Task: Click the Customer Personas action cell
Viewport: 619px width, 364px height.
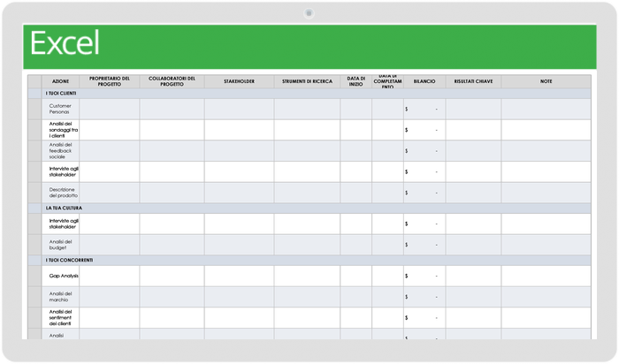Action: pyautogui.click(x=60, y=109)
